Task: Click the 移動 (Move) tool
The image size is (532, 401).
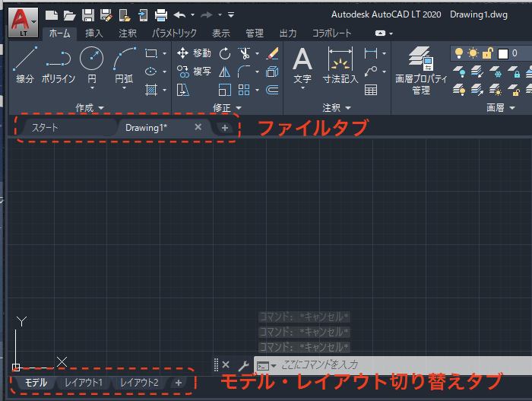Action: tap(194, 53)
